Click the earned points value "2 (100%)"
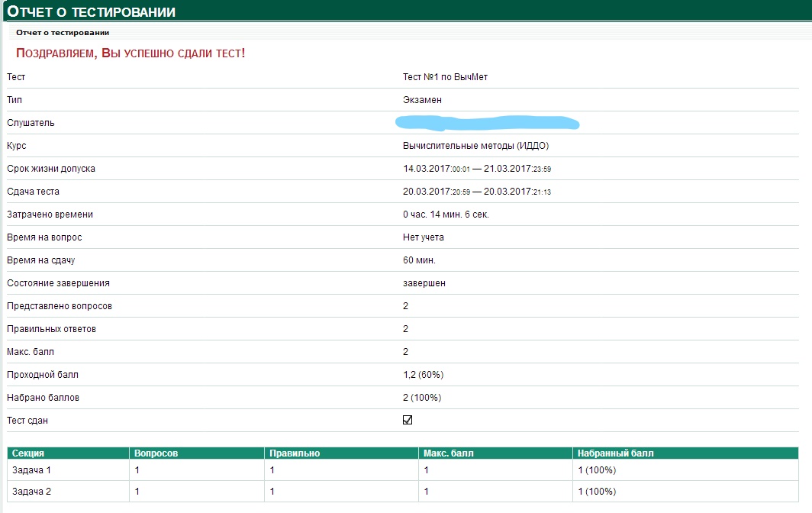The width and height of the screenshot is (812, 513). tap(422, 398)
